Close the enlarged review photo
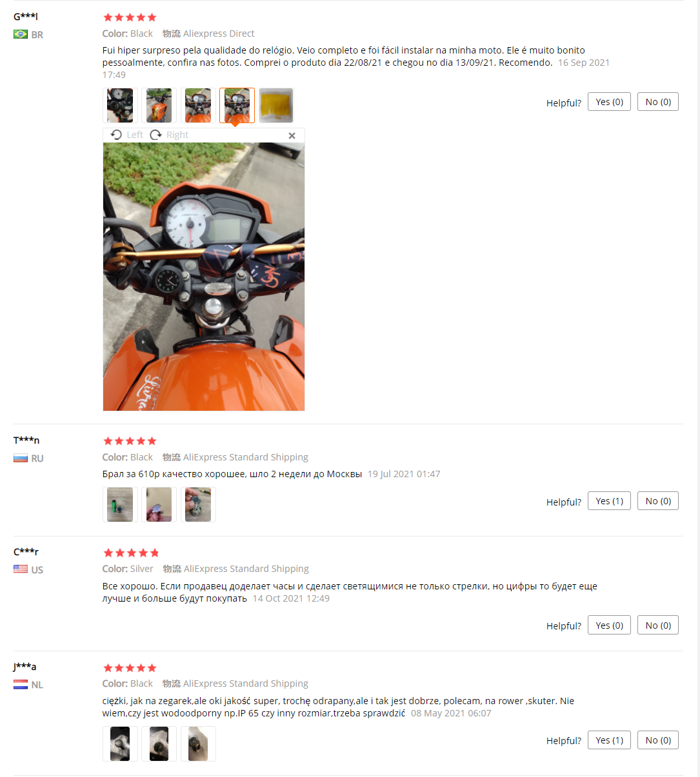 (x=292, y=135)
